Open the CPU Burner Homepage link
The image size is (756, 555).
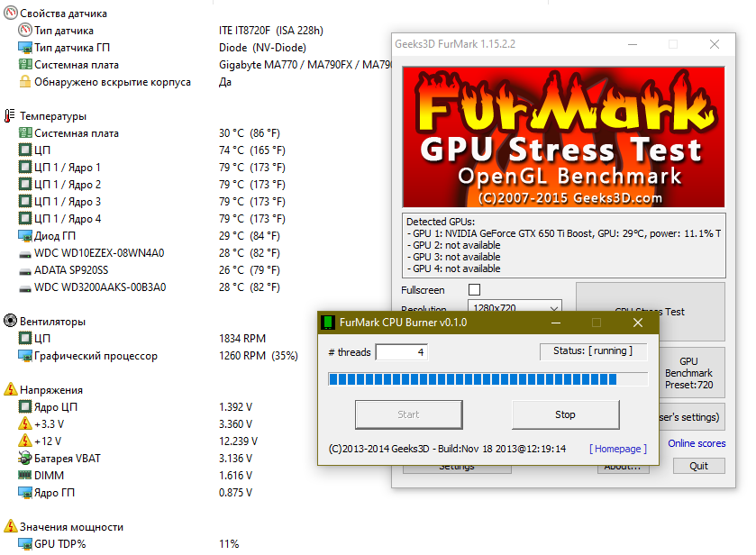click(618, 449)
